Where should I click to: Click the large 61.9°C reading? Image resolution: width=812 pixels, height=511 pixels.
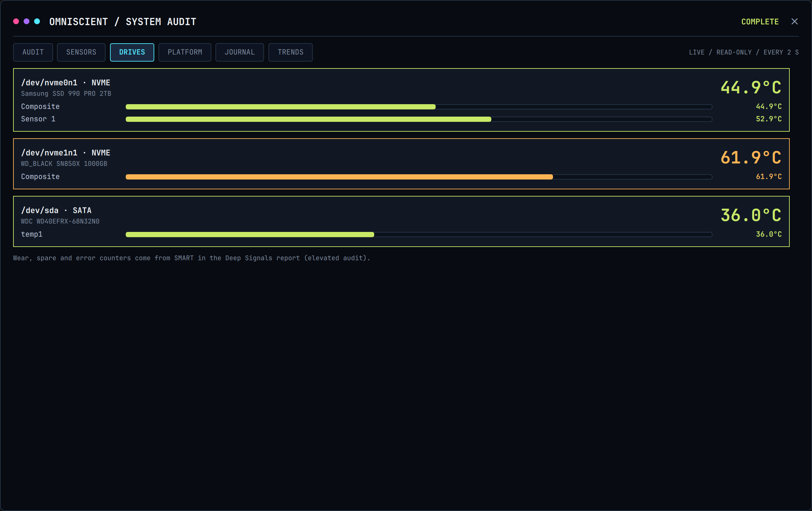751,158
